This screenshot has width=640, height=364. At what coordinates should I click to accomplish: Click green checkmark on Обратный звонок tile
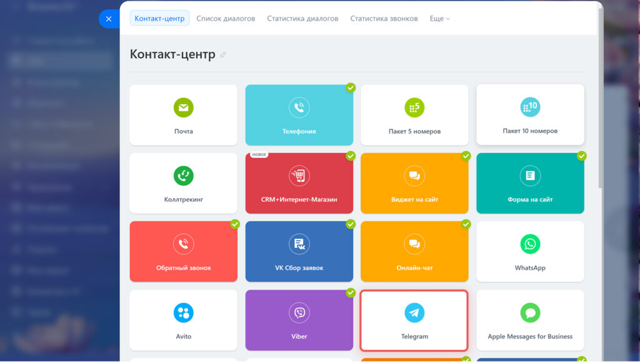click(235, 224)
